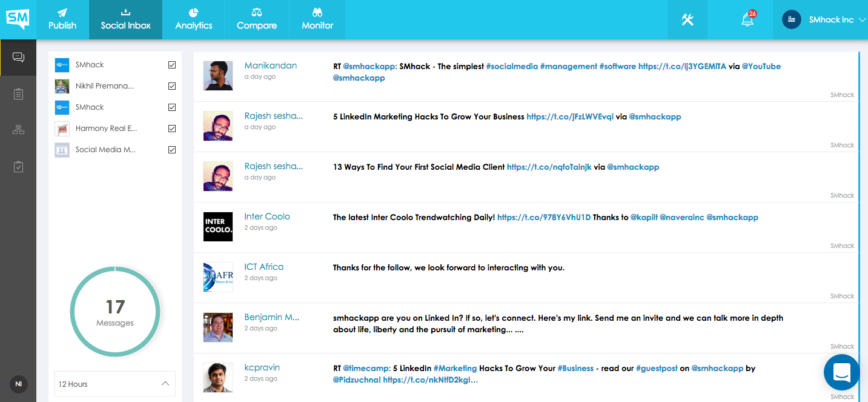
Task: Click the @kapilt mention
Action: 644,217
